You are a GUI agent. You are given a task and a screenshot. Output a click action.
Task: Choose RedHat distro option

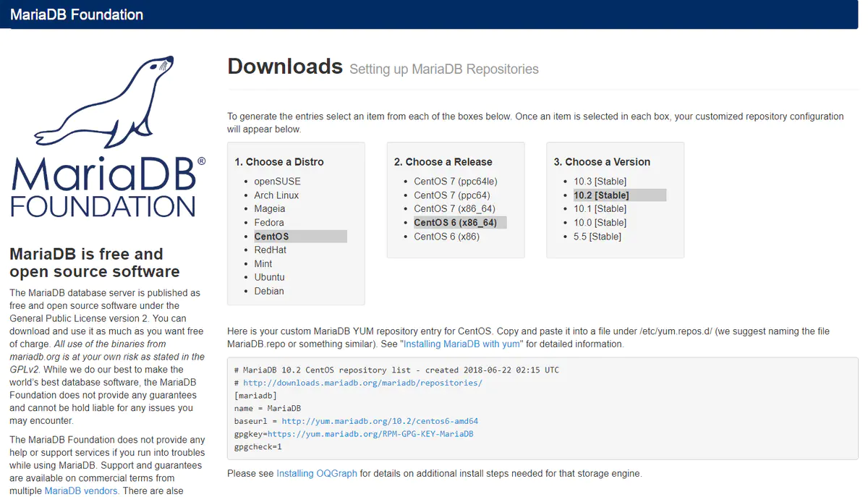[x=270, y=250]
